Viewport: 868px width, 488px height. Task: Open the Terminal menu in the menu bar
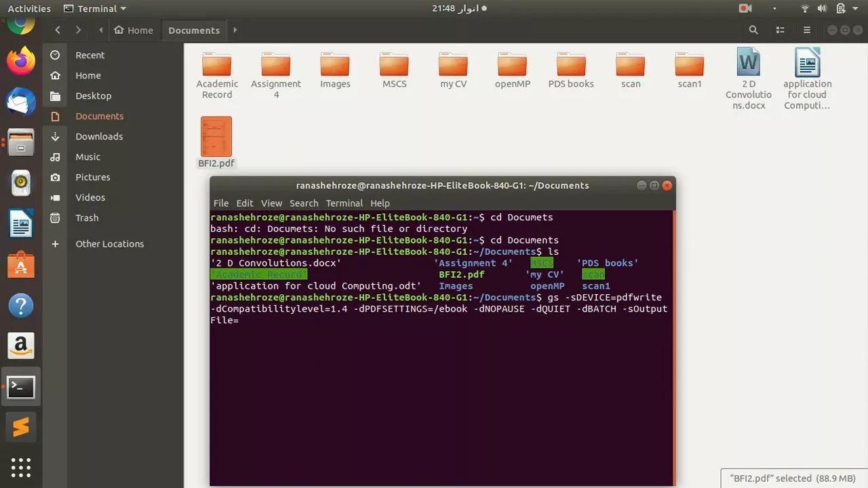(x=344, y=203)
